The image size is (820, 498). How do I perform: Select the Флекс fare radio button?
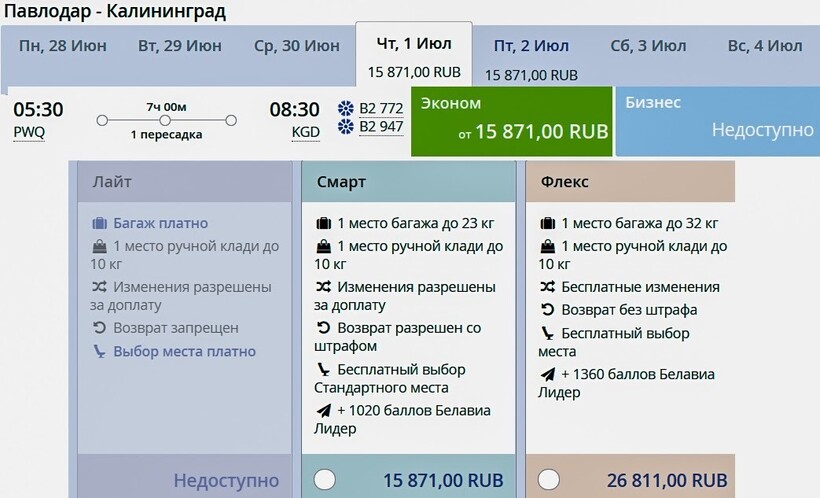tap(549, 480)
